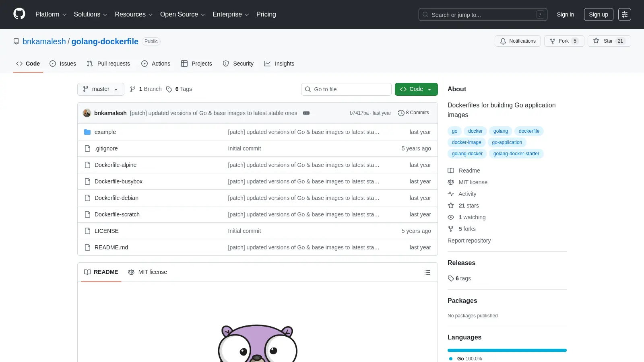
Task: Select the README tab in file panel
Action: pos(101,272)
